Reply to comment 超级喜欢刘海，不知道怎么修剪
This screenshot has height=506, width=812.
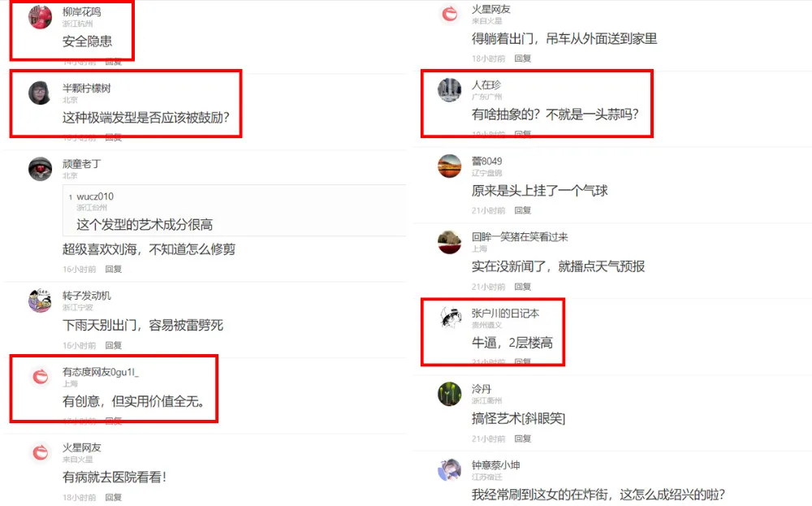(x=114, y=270)
